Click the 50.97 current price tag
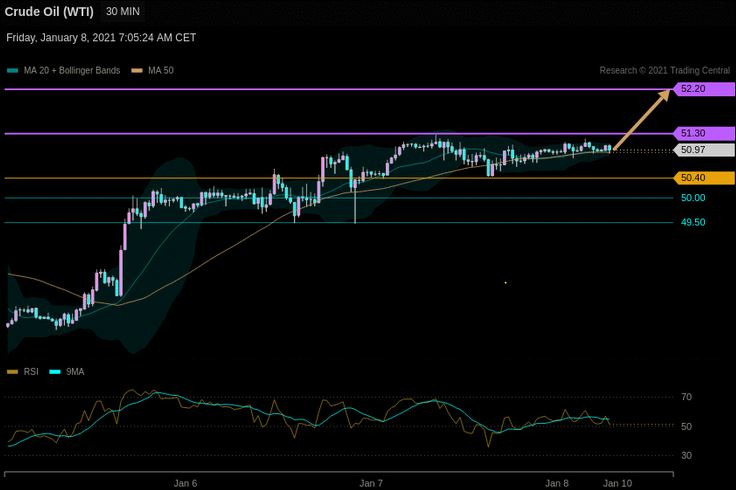The width and height of the screenshot is (736, 490). pyautogui.click(x=704, y=150)
